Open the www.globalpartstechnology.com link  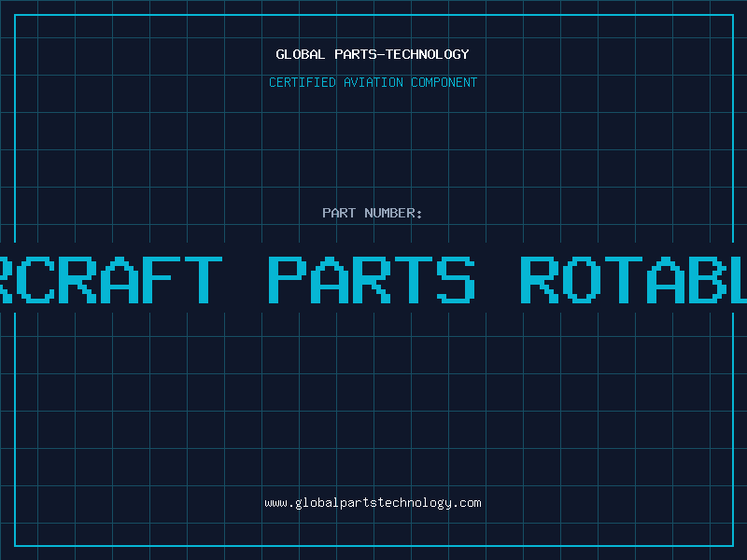point(373,503)
